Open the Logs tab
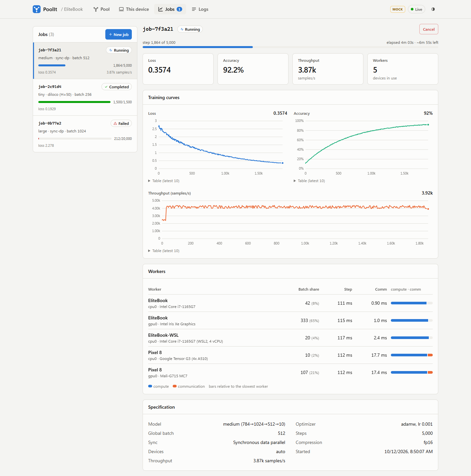Image resolution: width=471 pixels, height=476 pixels. (200, 9)
